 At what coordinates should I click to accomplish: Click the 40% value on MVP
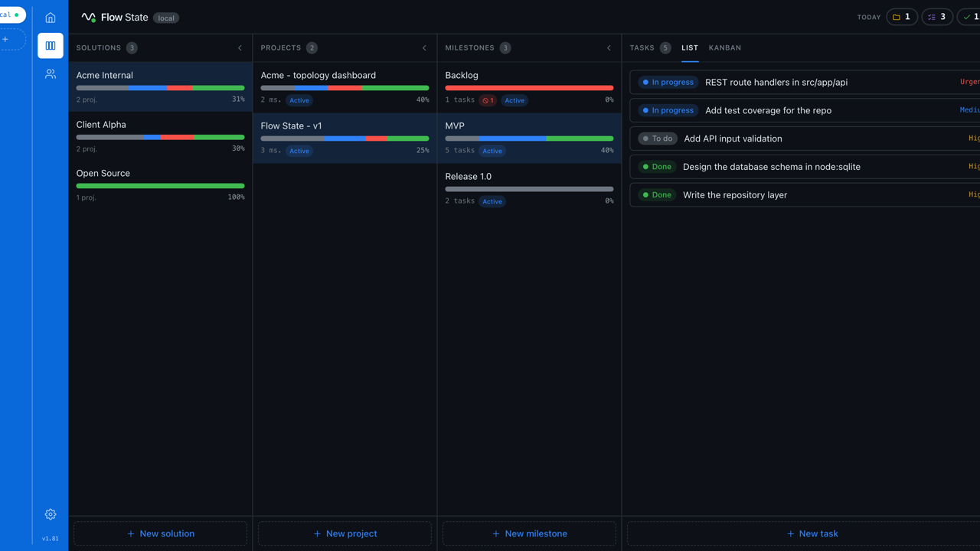(607, 151)
